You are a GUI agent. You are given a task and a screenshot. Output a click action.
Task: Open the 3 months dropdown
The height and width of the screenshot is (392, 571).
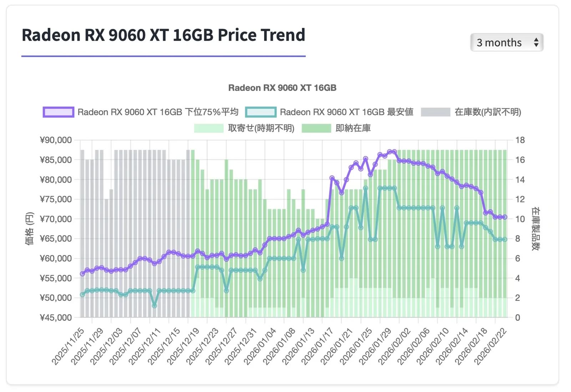tap(507, 42)
